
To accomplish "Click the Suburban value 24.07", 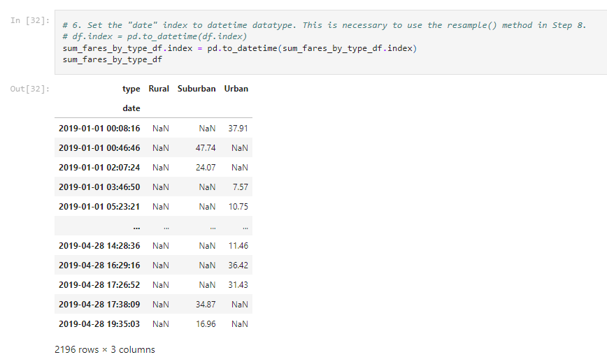I will coord(206,168).
